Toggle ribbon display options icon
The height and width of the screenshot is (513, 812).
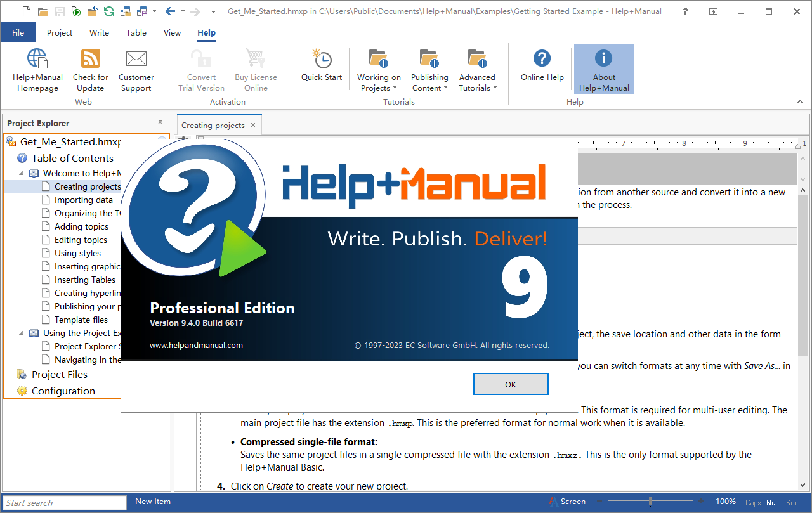(714, 11)
